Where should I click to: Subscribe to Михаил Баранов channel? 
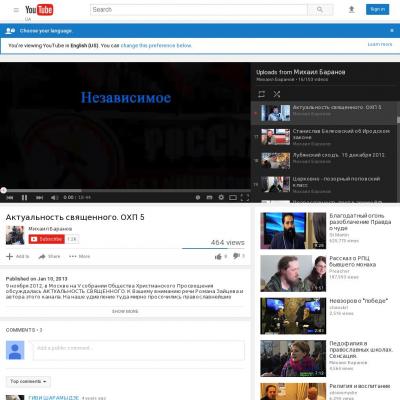pyautogui.click(x=47, y=239)
